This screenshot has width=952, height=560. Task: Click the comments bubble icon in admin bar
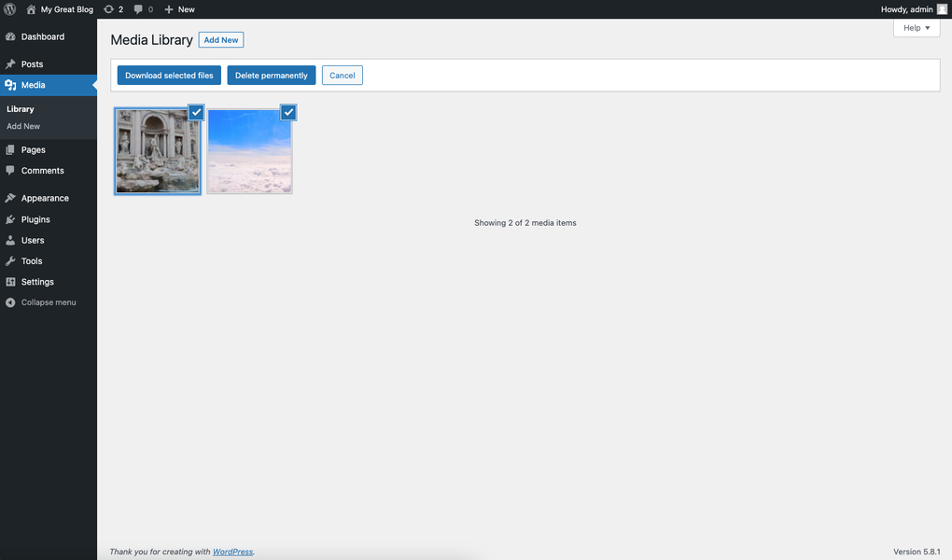pos(140,9)
